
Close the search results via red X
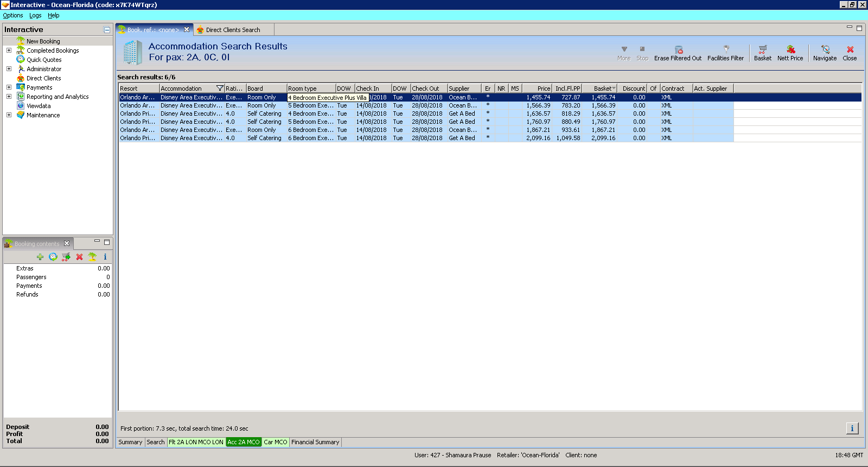850,53
